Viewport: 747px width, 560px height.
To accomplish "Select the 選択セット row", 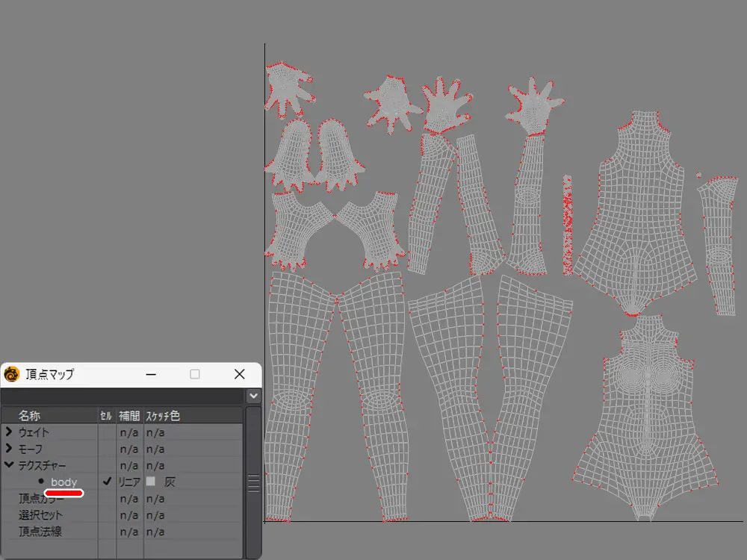I will [41, 515].
